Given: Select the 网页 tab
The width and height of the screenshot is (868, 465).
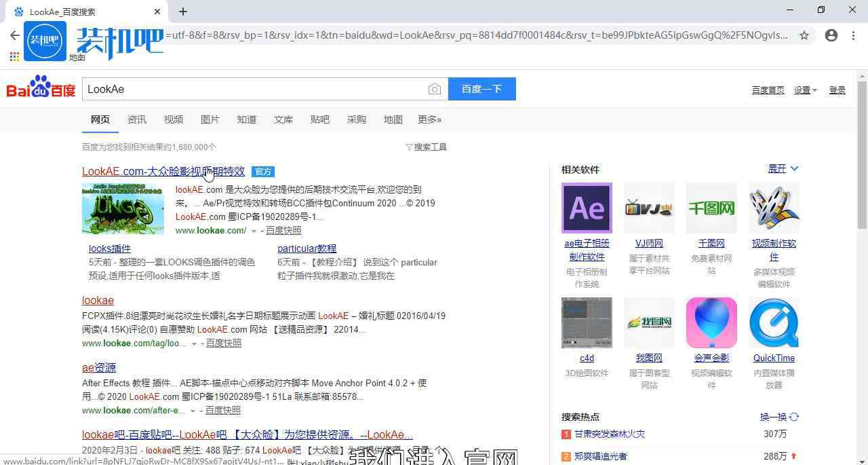Looking at the screenshot, I should [x=100, y=119].
